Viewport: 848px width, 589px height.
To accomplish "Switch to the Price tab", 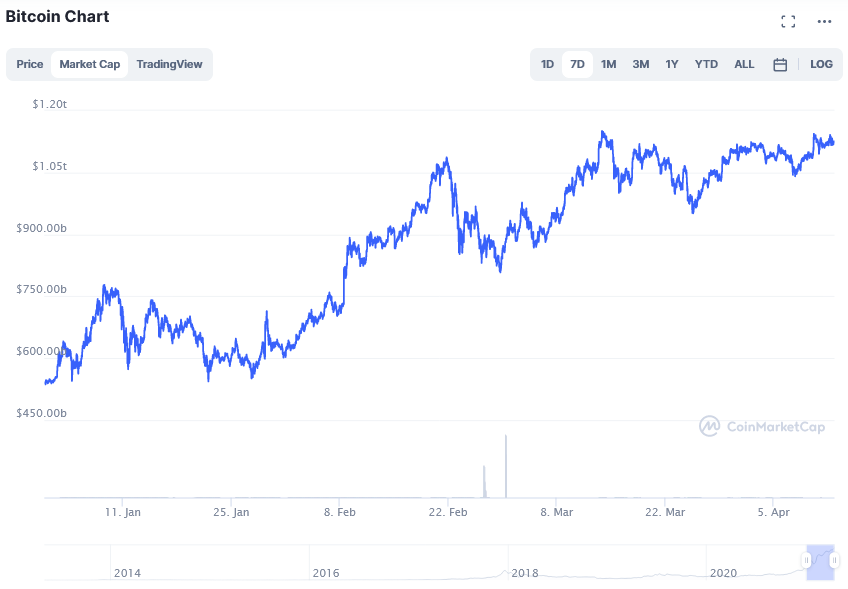I will click(x=30, y=64).
